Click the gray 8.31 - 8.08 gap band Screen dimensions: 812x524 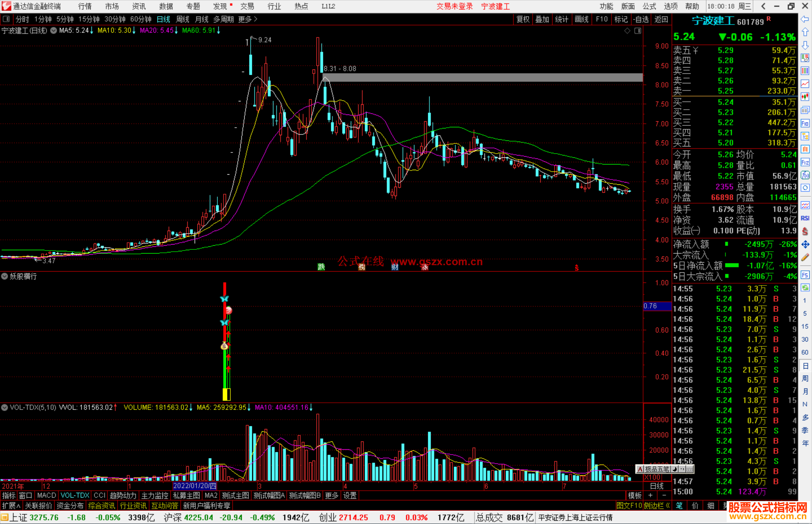point(483,77)
